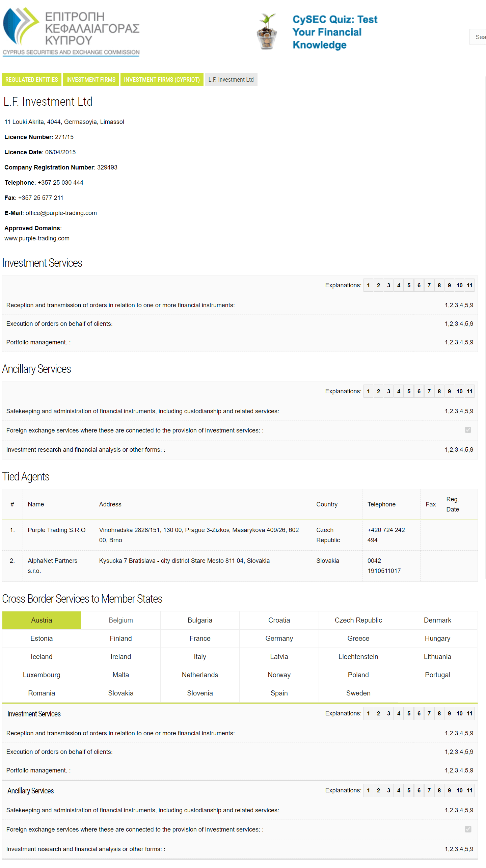Click the Search input field
Image resolution: width=486 pixels, height=868 pixels.
[478, 37]
